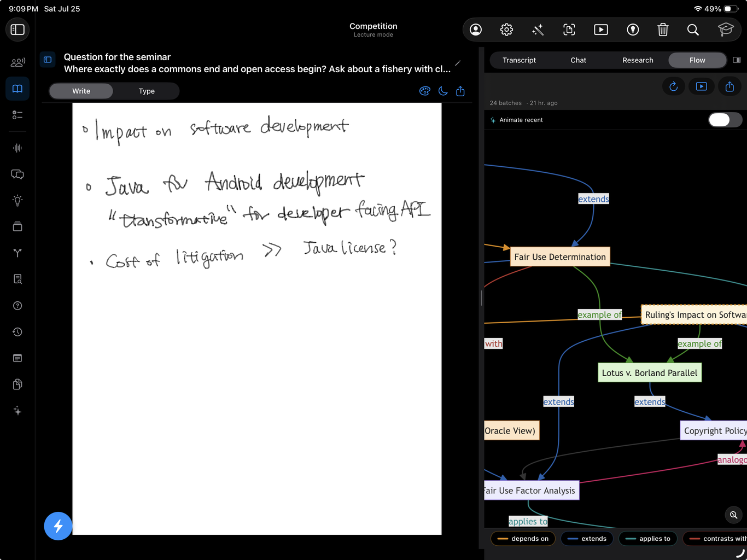Share the note with the export icon above canvas

[460, 91]
